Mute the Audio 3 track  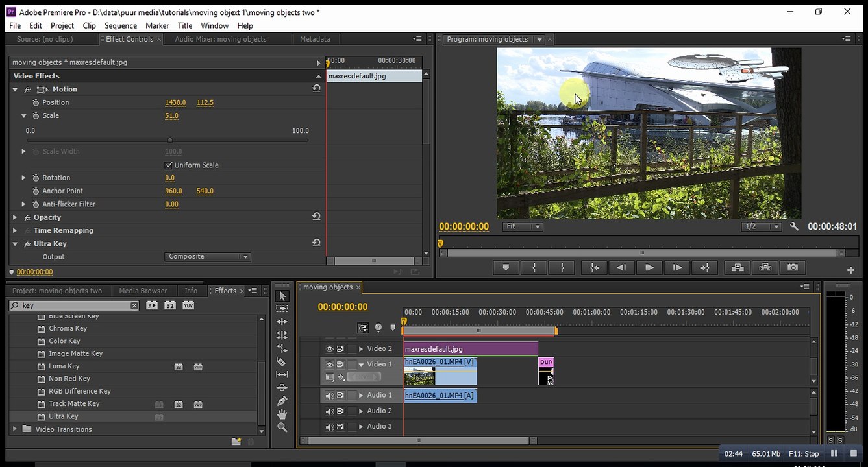tap(329, 427)
